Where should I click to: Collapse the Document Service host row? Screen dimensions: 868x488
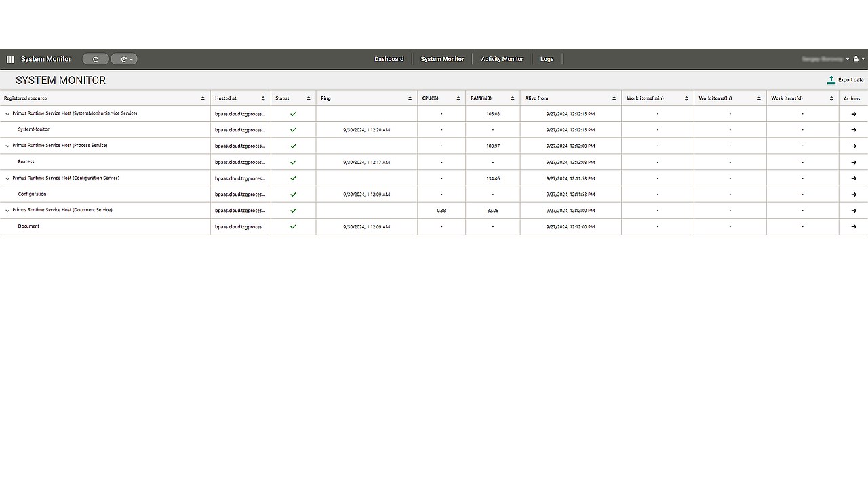(x=7, y=211)
